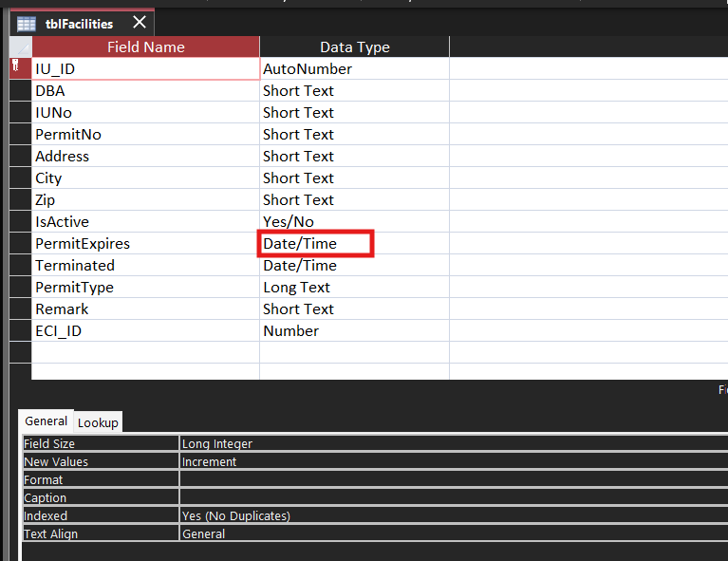Image resolution: width=728 pixels, height=561 pixels.
Task: Click the tblFacilities table icon in tab
Action: [27, 24]
